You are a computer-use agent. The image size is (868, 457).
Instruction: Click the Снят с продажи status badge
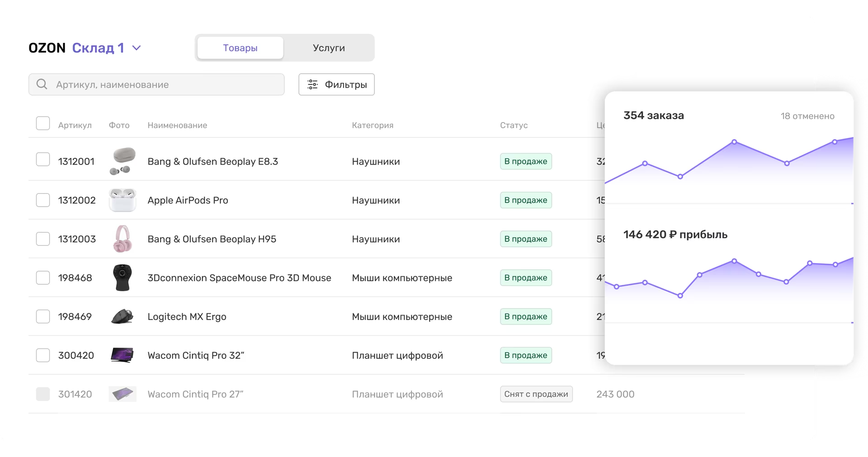(x=536, y=394)
